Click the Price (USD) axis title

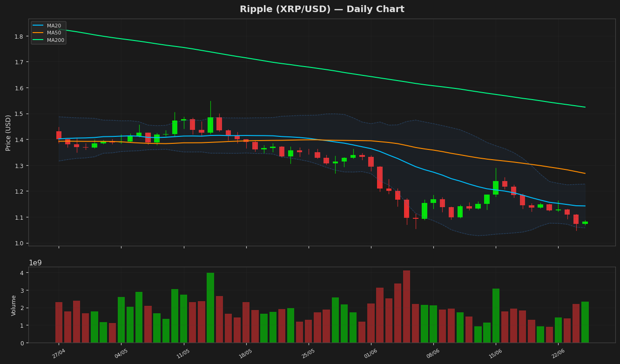tap(8, 133)
